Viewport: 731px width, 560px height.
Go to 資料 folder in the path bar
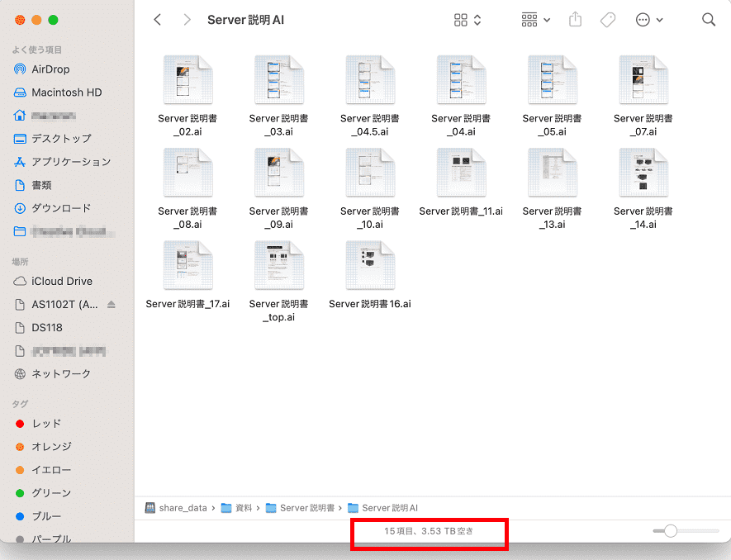[x=236, y=508]
